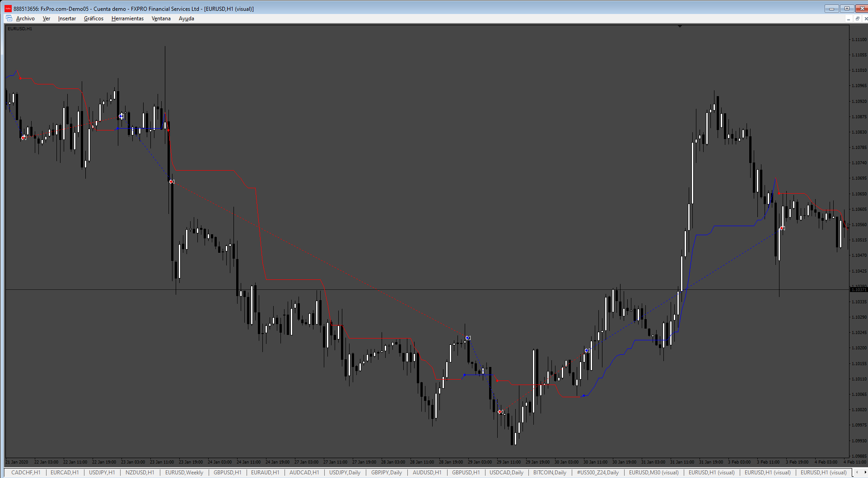Select the trade marker near 23 Jan 11:00
This screenshot has width=868, height=478.
[x=172, y=181]
